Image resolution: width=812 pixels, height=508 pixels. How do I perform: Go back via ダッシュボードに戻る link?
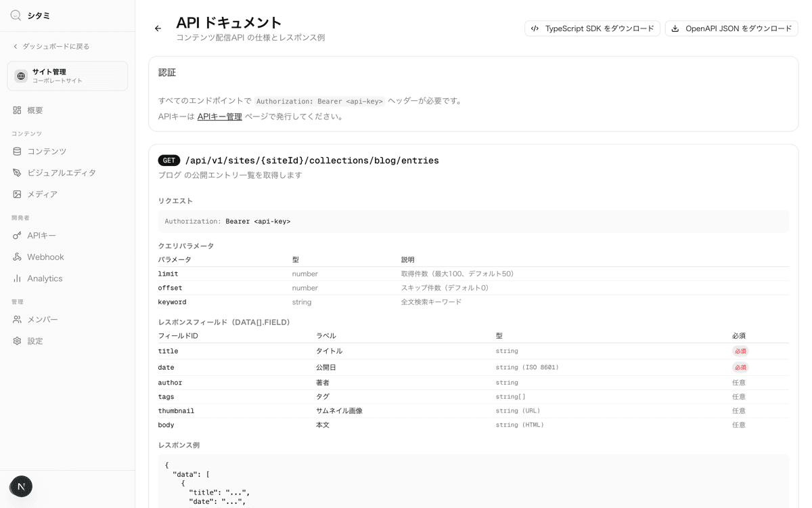(51, 46)
